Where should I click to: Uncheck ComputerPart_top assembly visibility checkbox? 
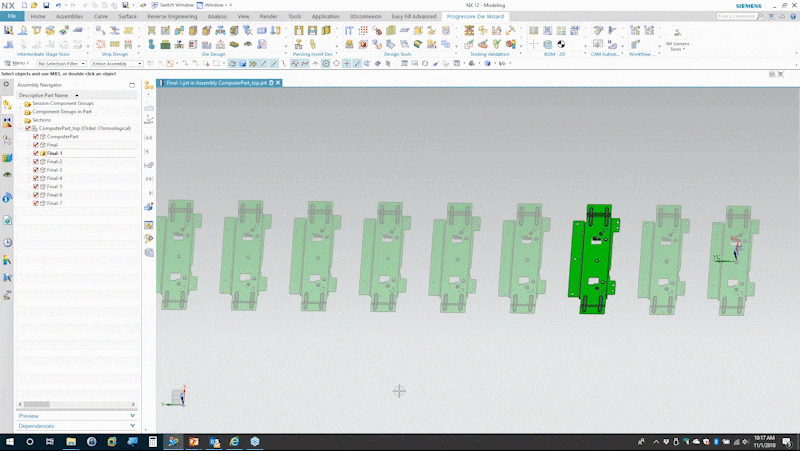[28, 129]
